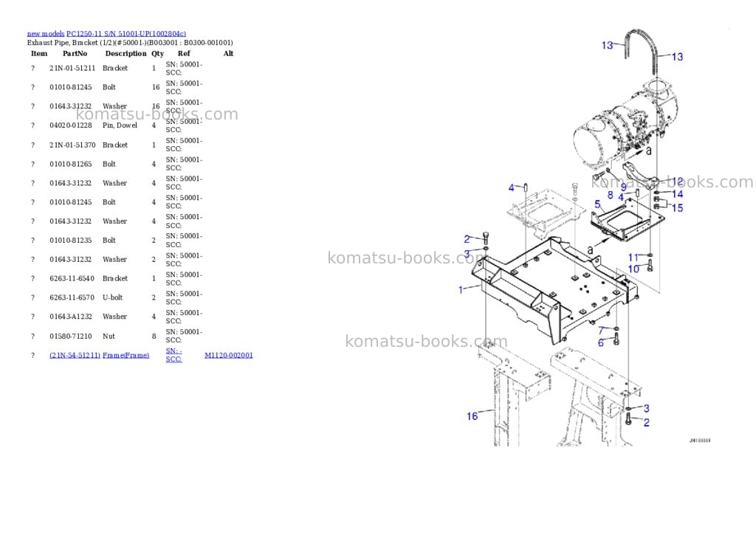Click the 'U-bolt' description
Image resolution: width=756 pixels, height=535 pixels.
point(112,297)
